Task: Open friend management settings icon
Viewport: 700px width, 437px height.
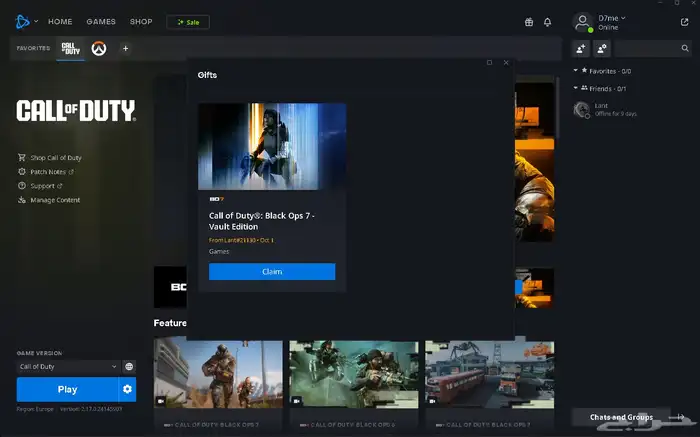Action: pyautogui.click(x=602, y=48)
